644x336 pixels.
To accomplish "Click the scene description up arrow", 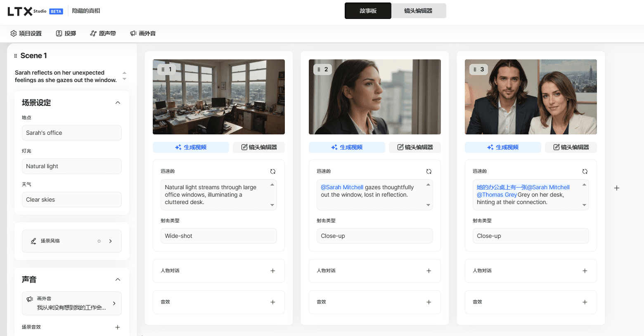I will tap(124, 73).
